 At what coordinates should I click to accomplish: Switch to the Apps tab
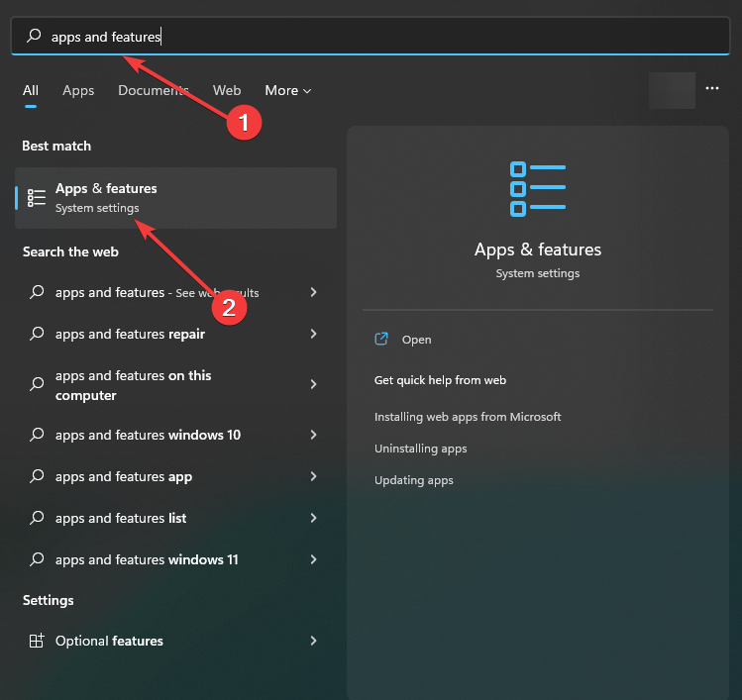78,90
